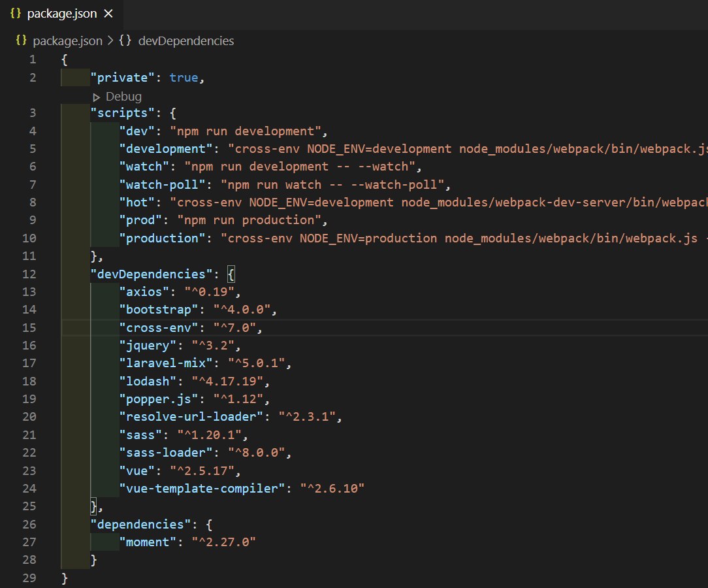Click the "^5.0.1" version value
Screen dimensions: 708x588
257,363
